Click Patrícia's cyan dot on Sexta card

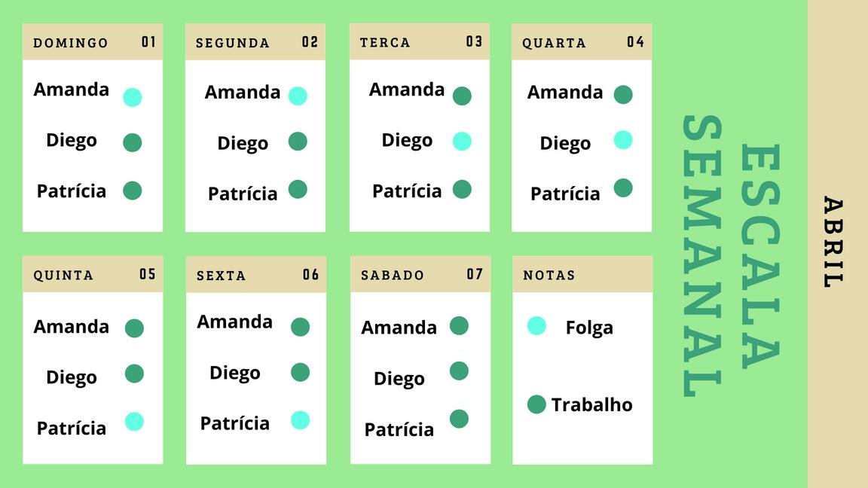coord(300,419)
